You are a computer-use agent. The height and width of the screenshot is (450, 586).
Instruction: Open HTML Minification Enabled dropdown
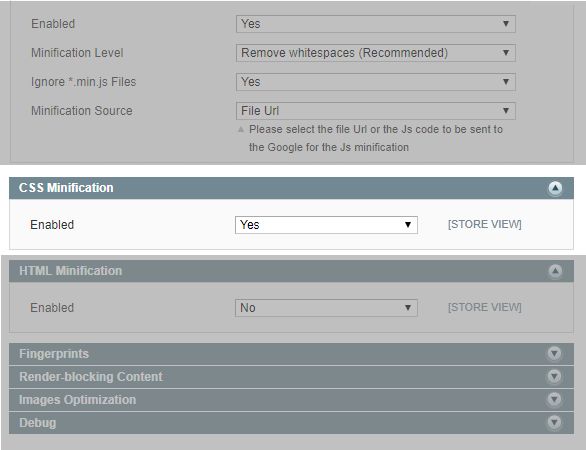pos(326,308)
